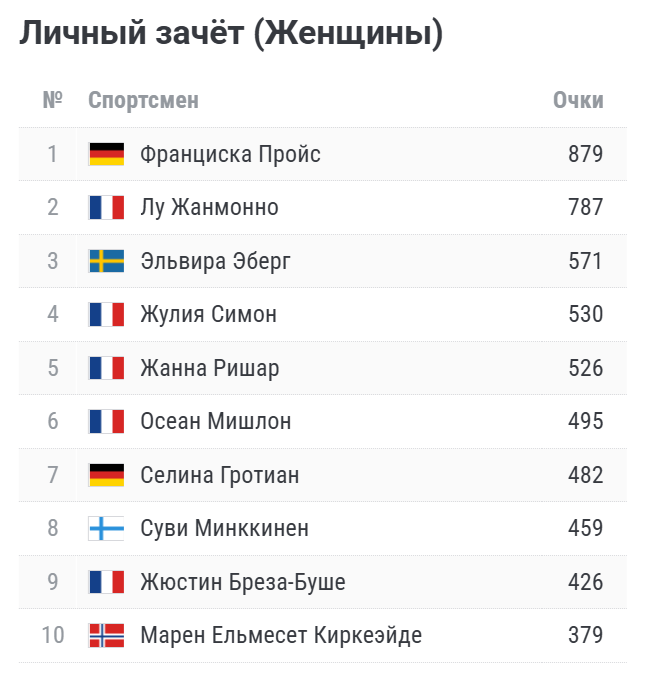Click the French flag beside Лу Жанмонно
The height and width of the screenshot is (677, 647).
point(106,208)
